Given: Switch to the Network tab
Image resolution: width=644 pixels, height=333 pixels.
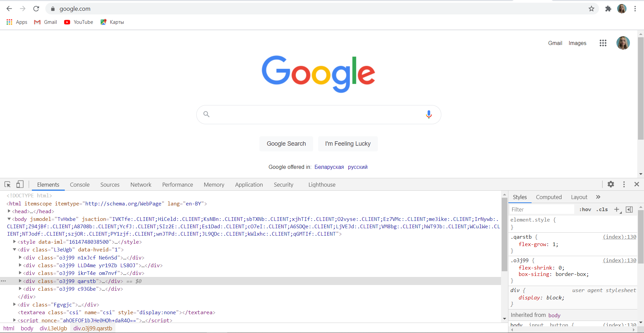Looking at the screenshot, I should [141, 185].
